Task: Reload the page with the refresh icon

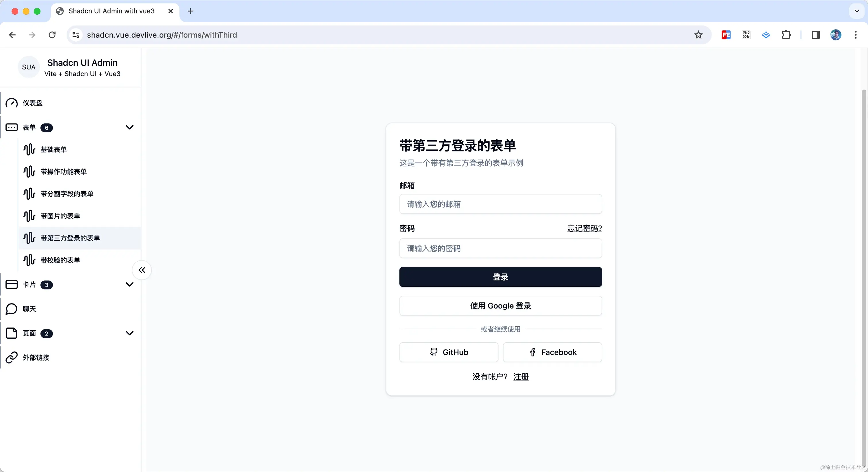Action: 52,35
